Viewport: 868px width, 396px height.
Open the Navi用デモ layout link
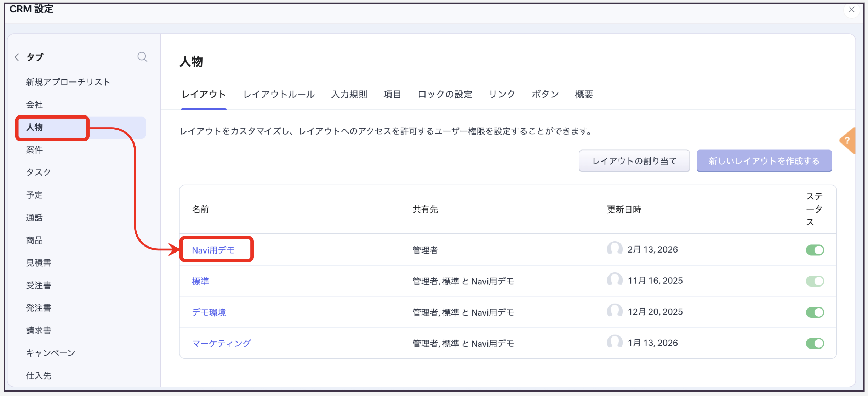pyautogui.click(x=213, y=250)
